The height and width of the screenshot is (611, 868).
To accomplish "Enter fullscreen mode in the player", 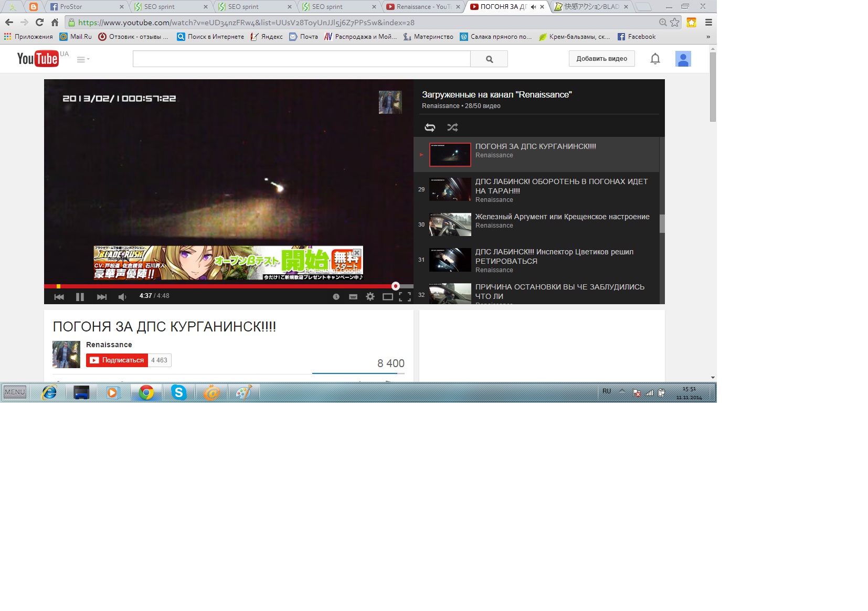I will [x=405, y=297].
